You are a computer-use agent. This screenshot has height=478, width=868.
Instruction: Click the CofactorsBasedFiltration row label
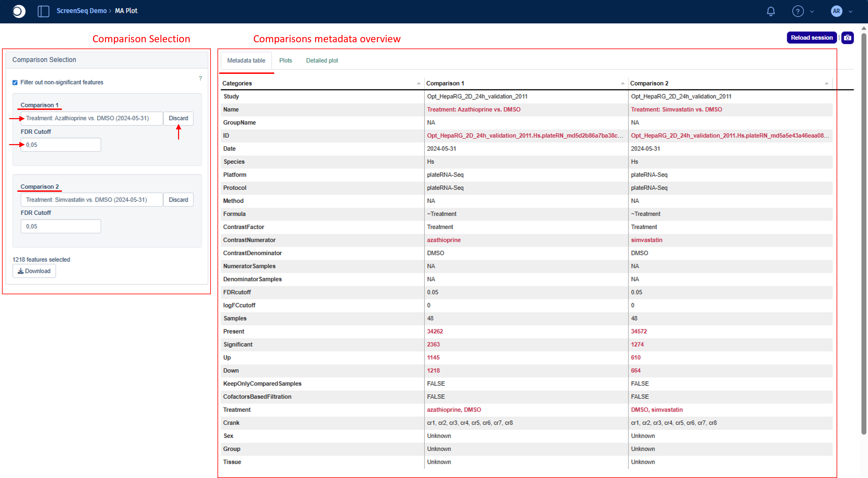click(257, 397)
